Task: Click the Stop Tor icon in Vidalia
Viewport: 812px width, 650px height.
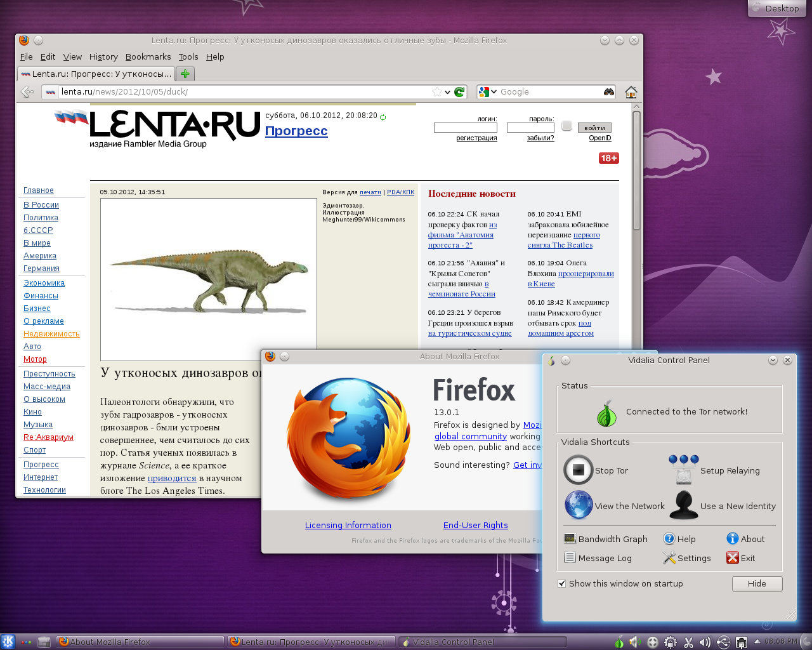Action: coord(578,470)
